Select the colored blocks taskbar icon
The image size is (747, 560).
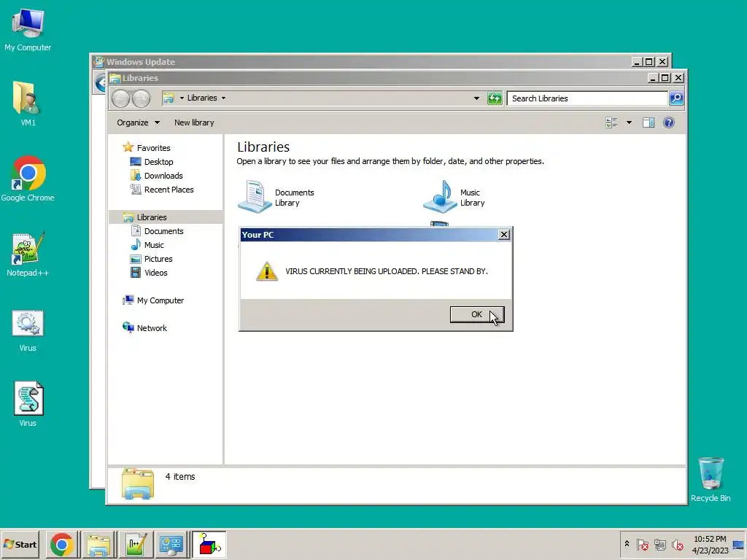pyautogui.click(x=209, y=544)
